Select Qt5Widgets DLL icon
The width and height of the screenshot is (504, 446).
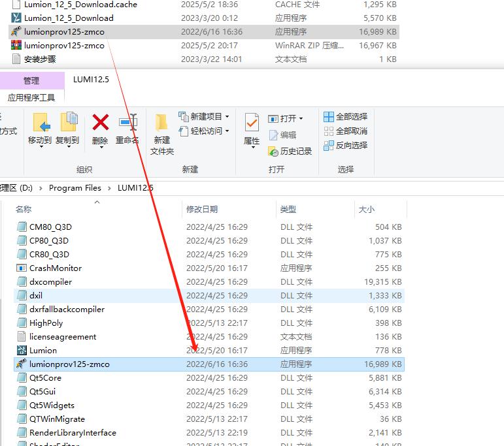coord(22,406)
